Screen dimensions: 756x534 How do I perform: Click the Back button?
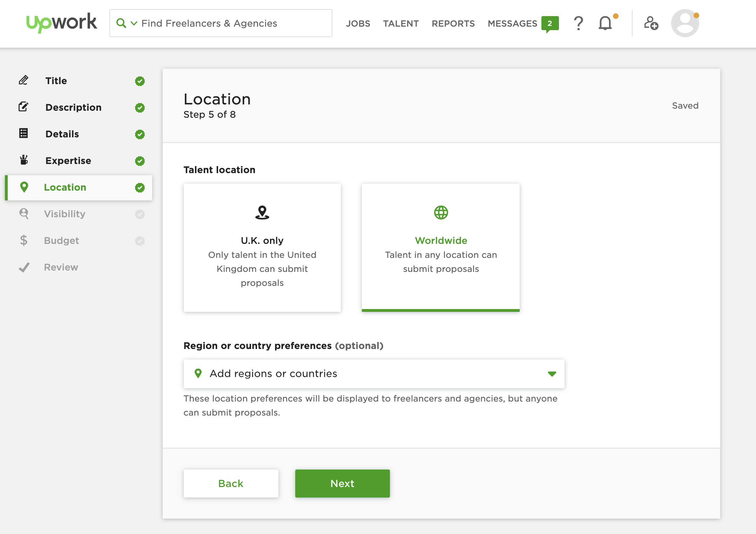231,483
